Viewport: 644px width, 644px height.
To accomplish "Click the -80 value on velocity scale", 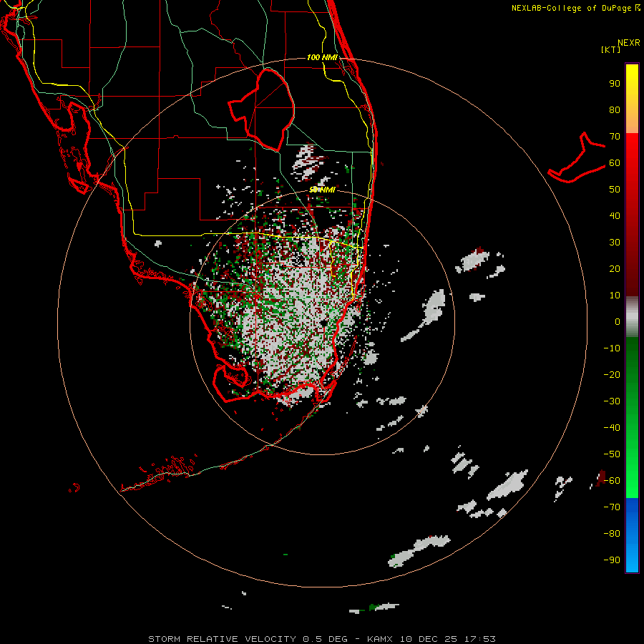I will (x=612, y=534).
